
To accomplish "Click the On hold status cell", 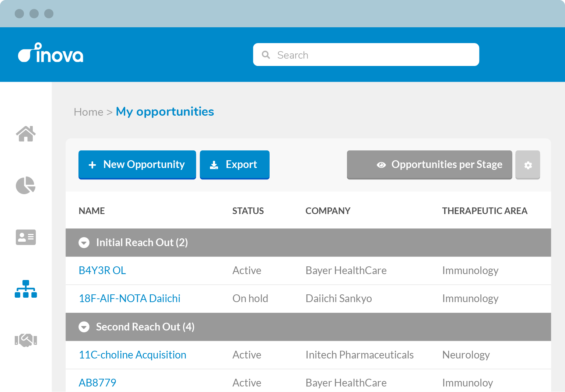I will coord(250,298).
